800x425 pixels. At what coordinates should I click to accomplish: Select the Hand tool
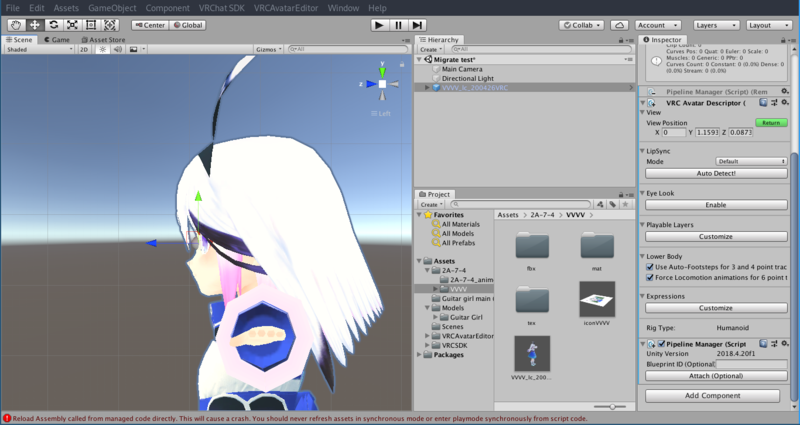click(x=16, y=25)
